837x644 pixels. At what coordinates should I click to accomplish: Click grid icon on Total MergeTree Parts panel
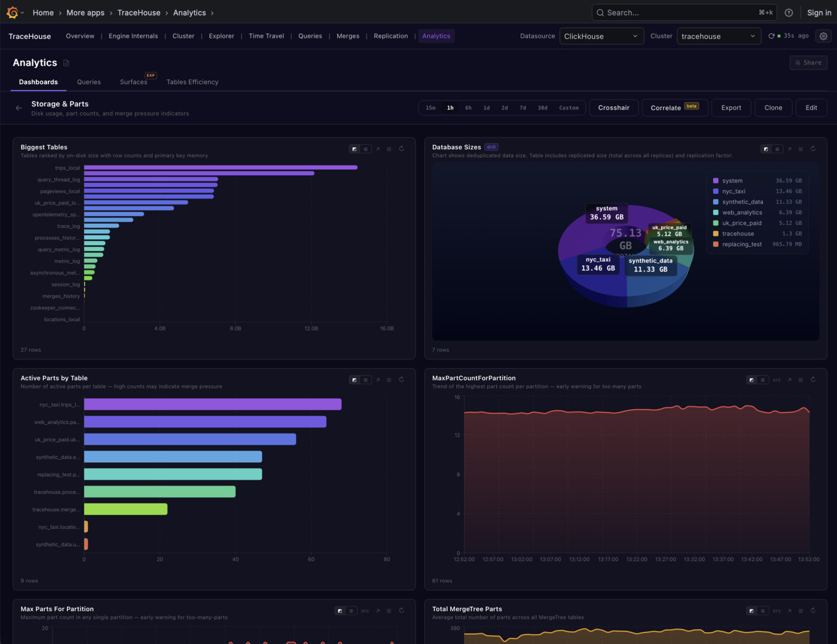(801, 611)
